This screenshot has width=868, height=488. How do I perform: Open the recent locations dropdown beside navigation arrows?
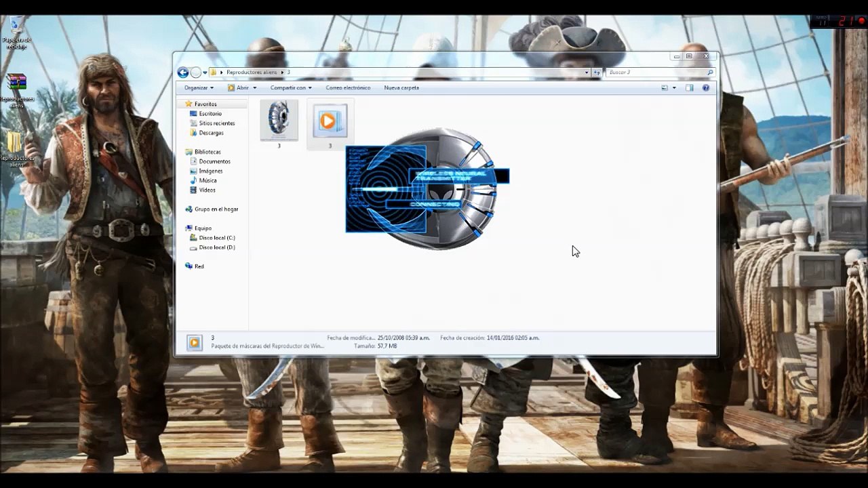[x=204, y=73]
